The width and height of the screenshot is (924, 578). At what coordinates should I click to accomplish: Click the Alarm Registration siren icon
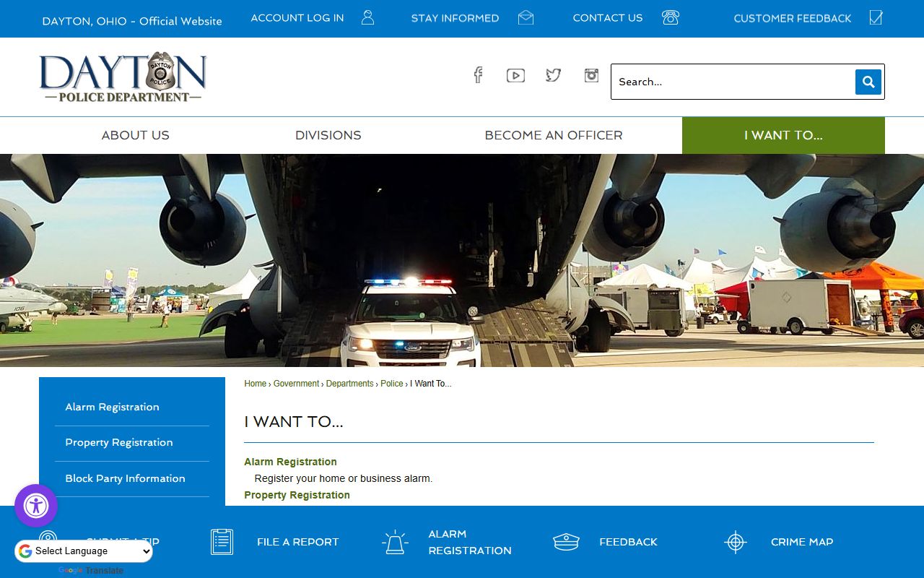394,542
